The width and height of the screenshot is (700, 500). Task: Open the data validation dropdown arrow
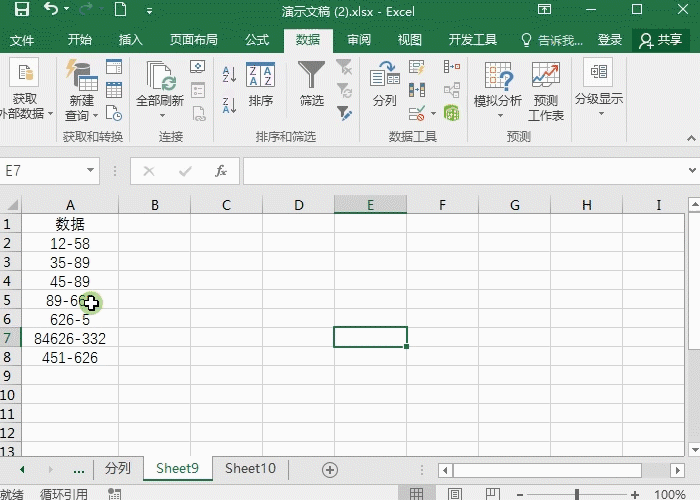tap(433, 113)
